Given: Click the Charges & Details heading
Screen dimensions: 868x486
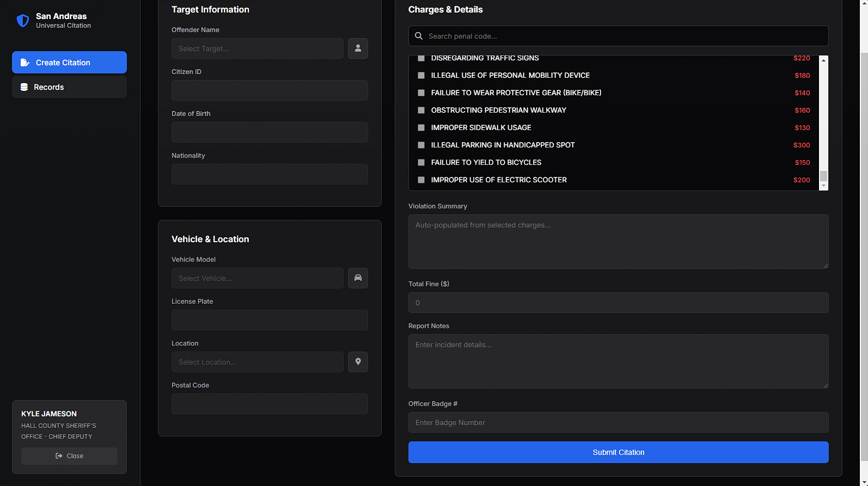Looking at the screenshot, I should [445, 9].
